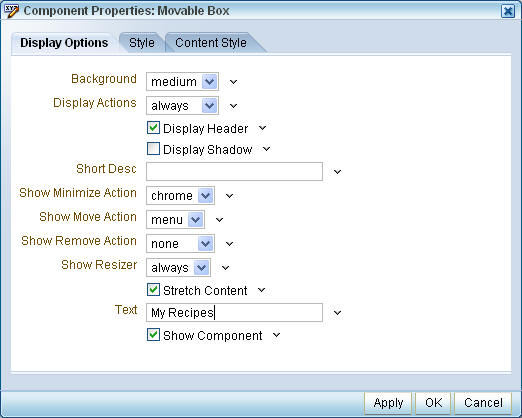Open the Show Minimize Action dropdown
Image resolution: width=522 pixels, height=418 pixels.
180,196
